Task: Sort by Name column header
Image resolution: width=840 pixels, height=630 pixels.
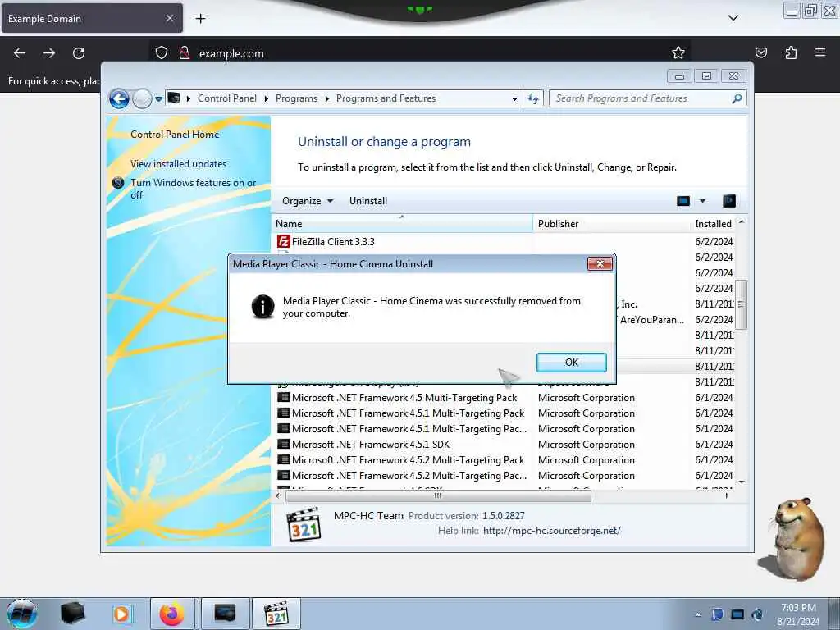Action: point(402,224)
